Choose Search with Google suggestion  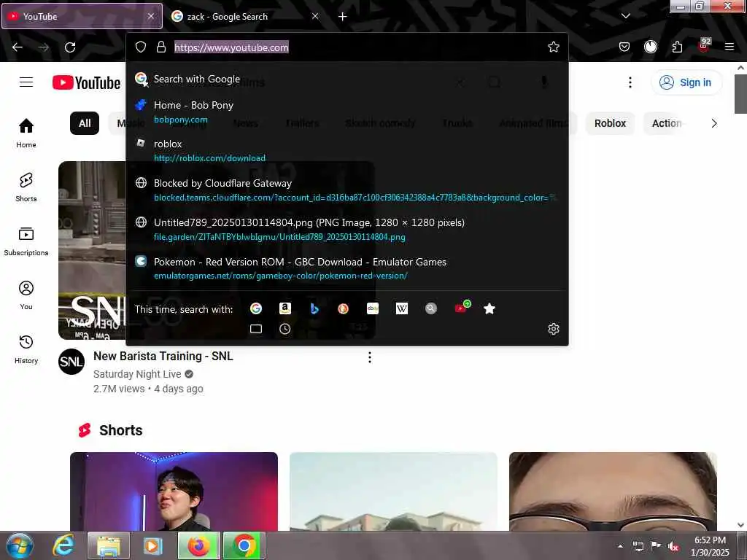(347, 79)
